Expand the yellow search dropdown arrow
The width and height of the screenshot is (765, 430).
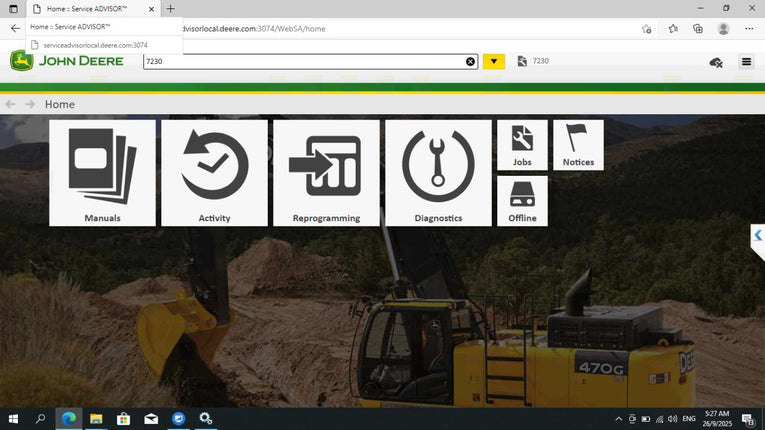pos(494,62)
